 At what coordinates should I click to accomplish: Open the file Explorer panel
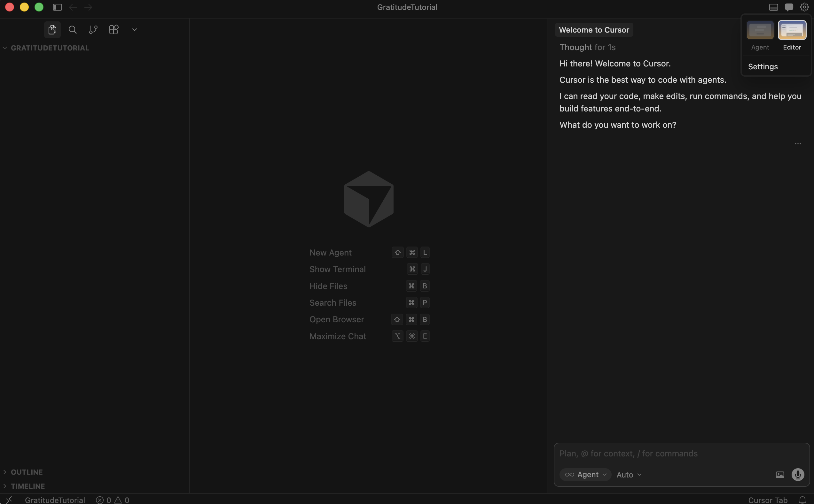[x=52, y=30]
